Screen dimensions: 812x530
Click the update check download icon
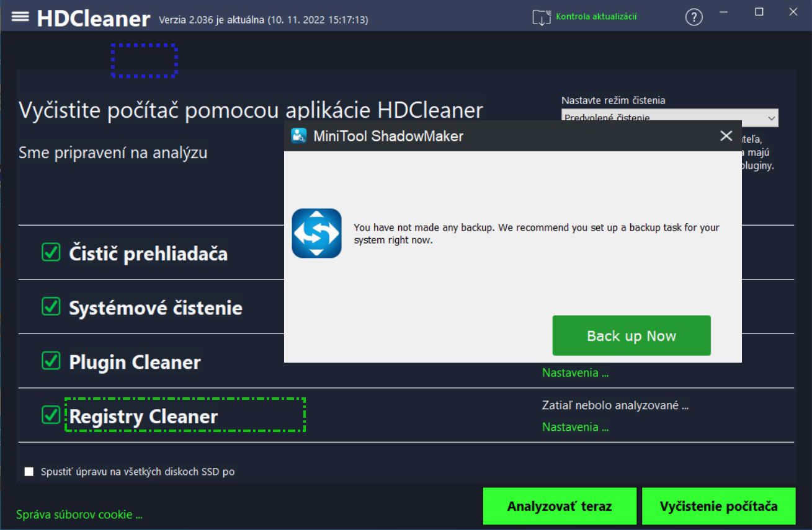pos(542,17)
